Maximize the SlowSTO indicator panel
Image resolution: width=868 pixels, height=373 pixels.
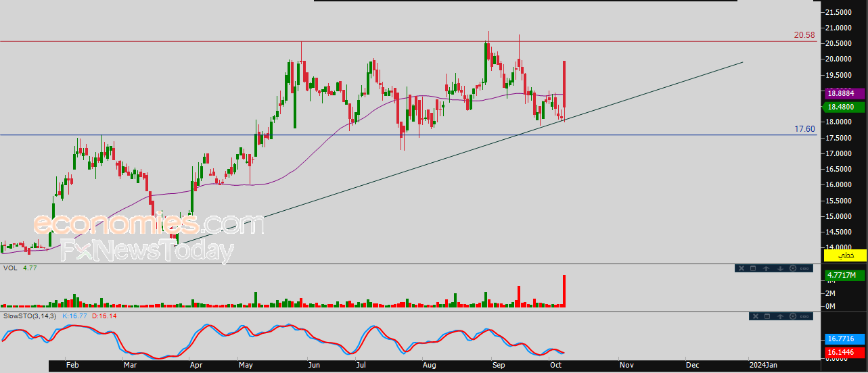[767, 316]
